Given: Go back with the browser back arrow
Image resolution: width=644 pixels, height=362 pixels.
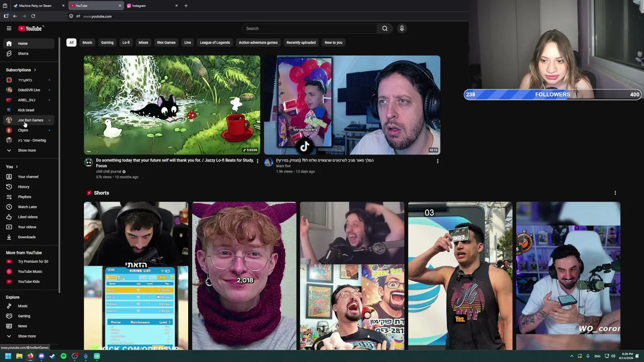Looking at the screenshot, I should click(x=15, y=16).
